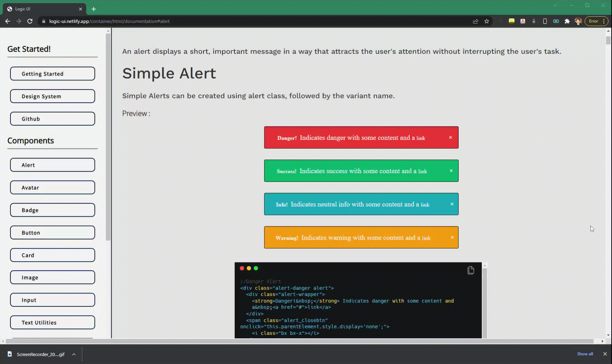Select Alert under Components
The image size is (612, 364).
tap(52, 165)
